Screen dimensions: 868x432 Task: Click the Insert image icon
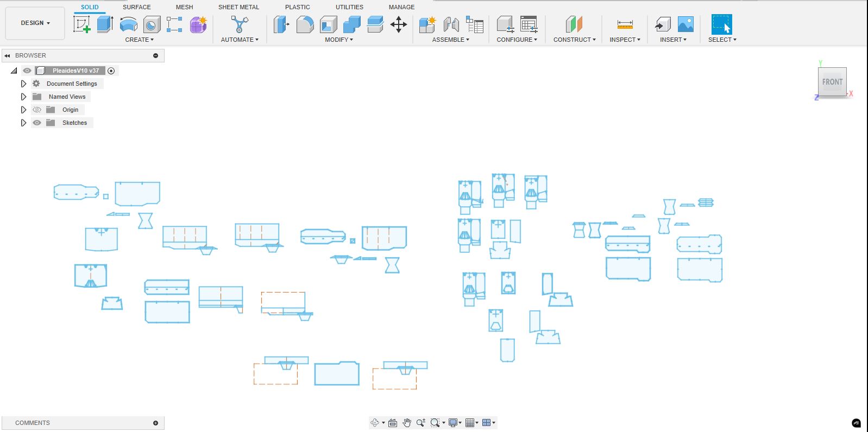point(685,24)
